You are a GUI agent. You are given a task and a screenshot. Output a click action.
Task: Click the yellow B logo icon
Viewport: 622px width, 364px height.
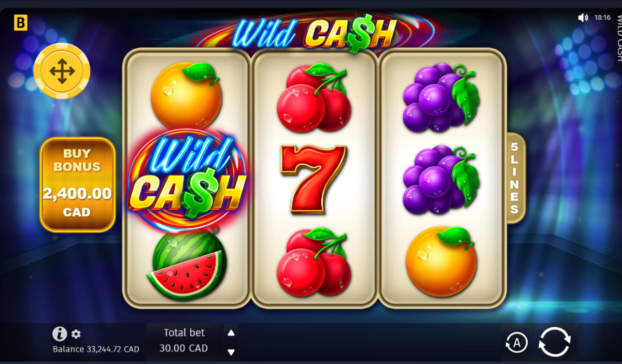21,22
